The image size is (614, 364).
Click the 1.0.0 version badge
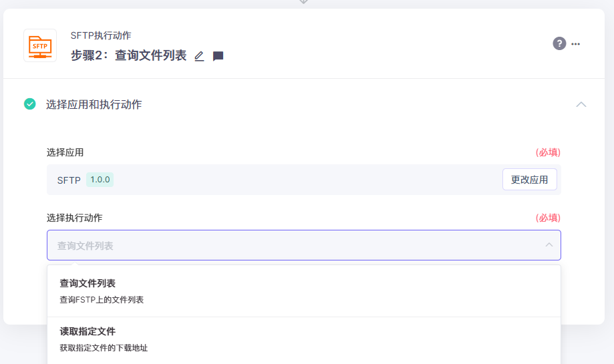[x=100, y=180]
